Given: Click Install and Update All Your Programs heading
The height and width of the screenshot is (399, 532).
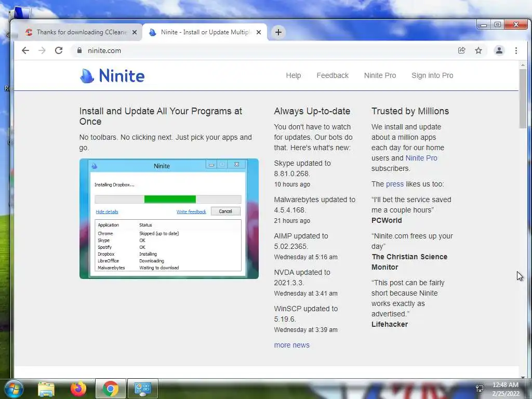Looking at the screenshot, I should [x=161, y=116].
